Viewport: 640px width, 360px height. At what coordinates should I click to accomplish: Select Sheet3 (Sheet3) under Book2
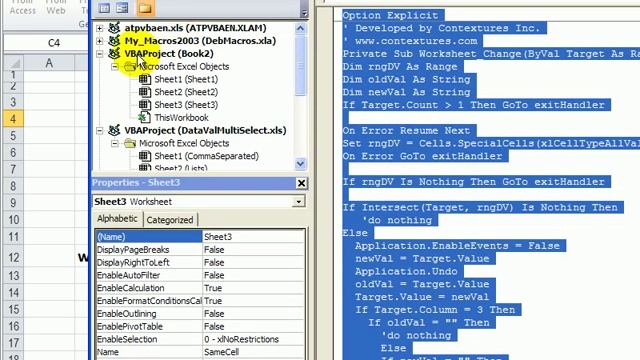[186, 105]
